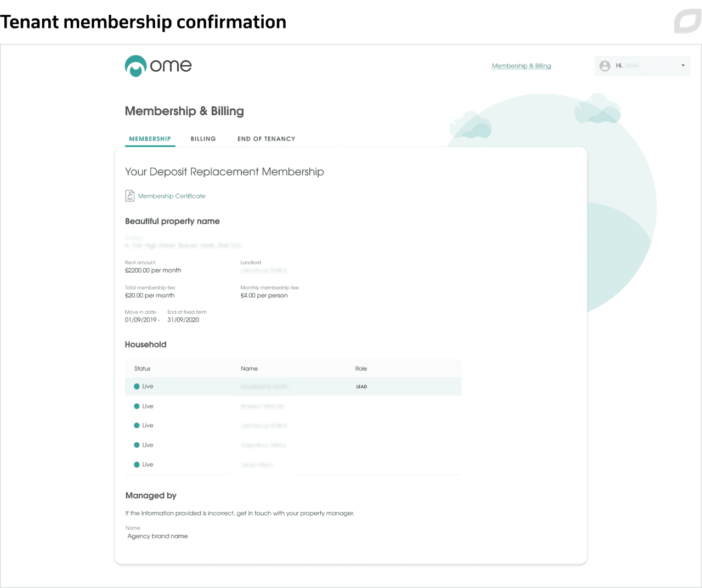702x588 pixels.
Task: Click the LEAD role badge
Action: click(x=361, y=386)
